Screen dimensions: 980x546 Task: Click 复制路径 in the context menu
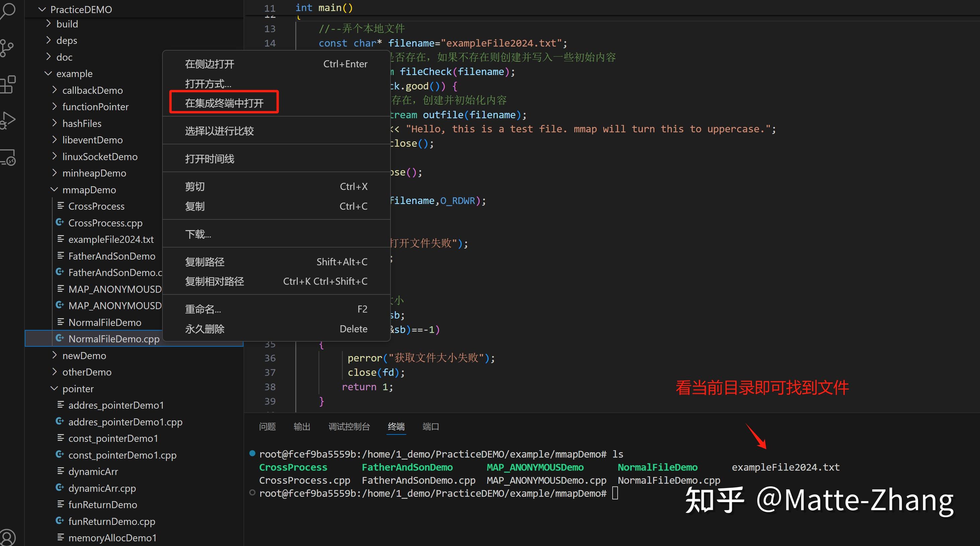click(x=204, y=262)
